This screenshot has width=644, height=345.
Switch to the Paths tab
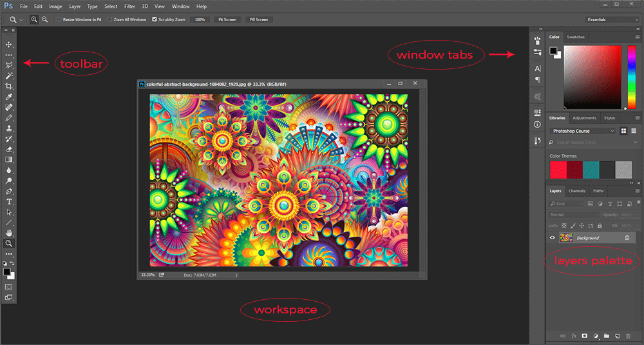pyautogui.click(x=598, y=191)
